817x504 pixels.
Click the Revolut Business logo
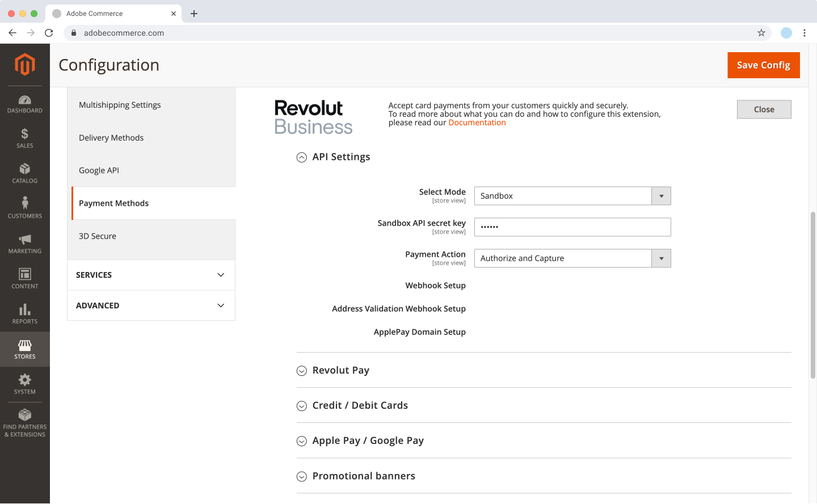point(314,117)
